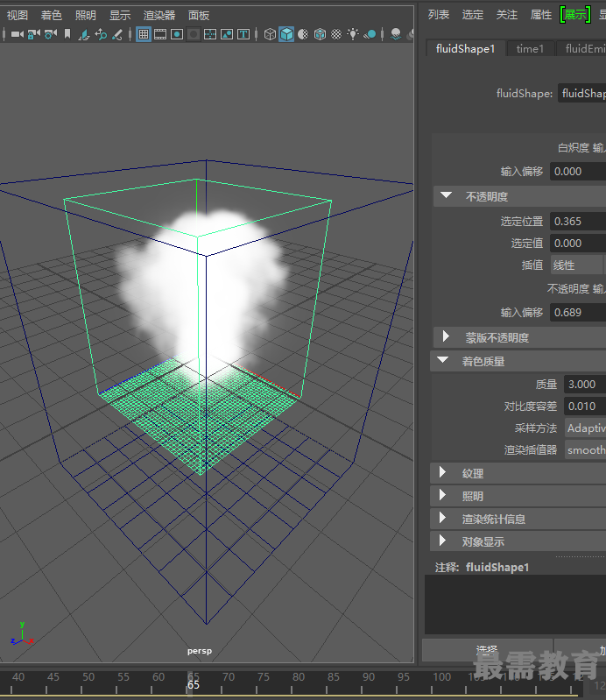Toggle the safe title icon
Image resolution: width=606 pixels, height=700 pixels.
click(243, 34)
